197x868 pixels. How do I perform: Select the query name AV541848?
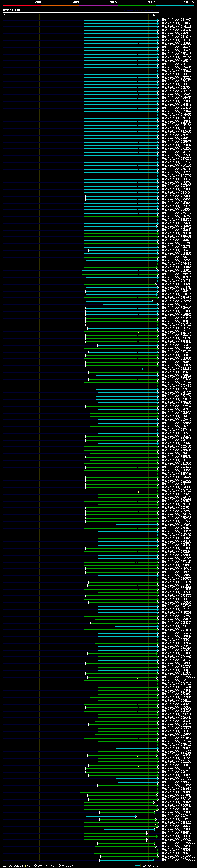click(x=11, y=10)
